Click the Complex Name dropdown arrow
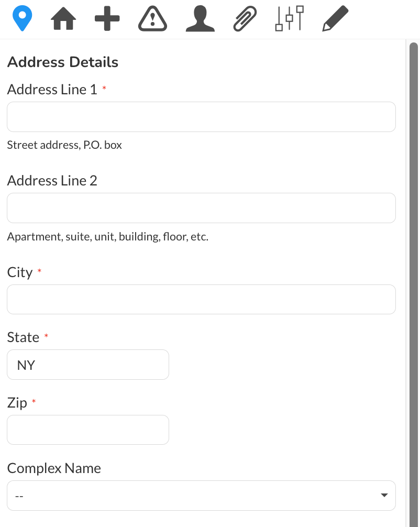 [x=384, y=496]
